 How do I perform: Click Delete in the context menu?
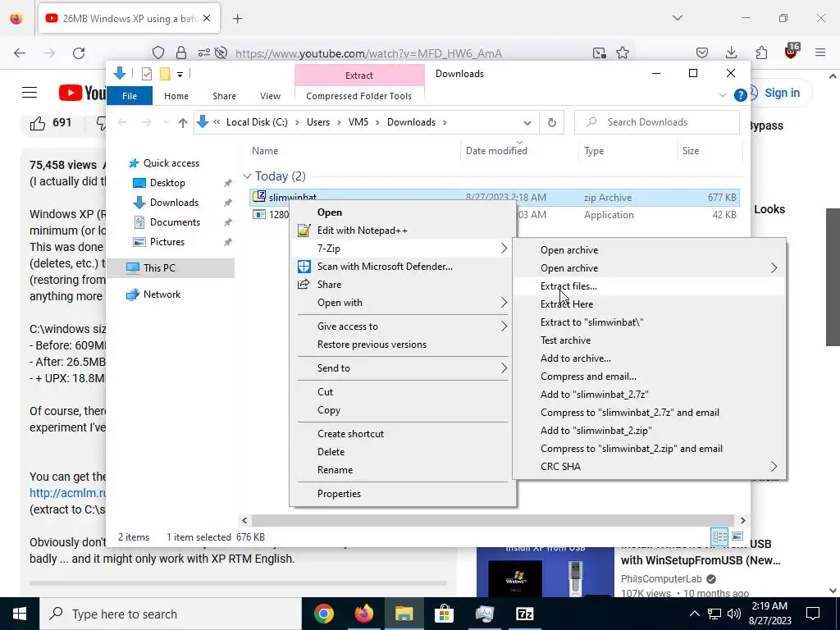pyautogui.click(x=402, y=452)
